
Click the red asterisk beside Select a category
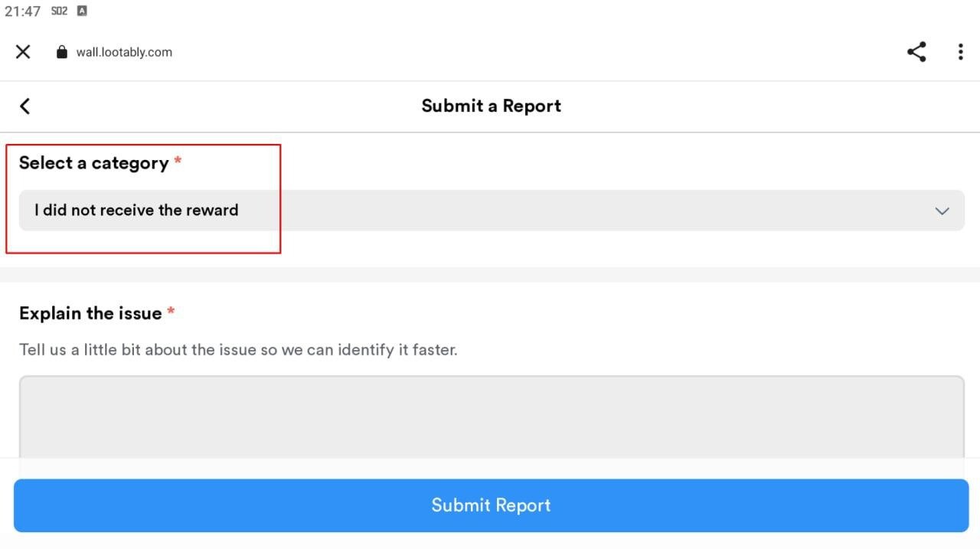click(x=178, y=160)
